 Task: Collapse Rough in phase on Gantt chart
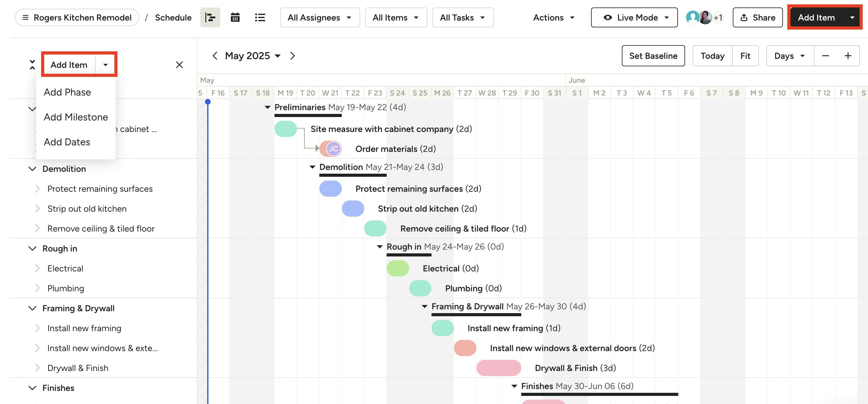coord(379,247)
